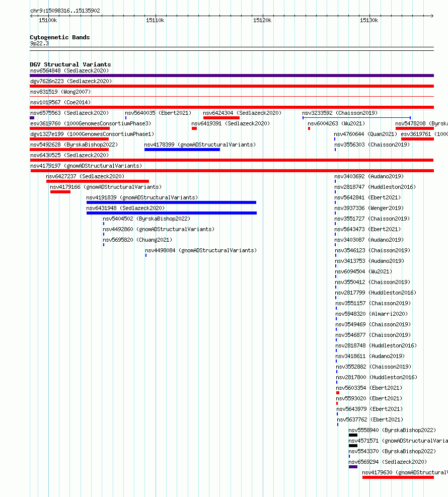Select the nsv4571571 gnomAD variant label
The height and width of the screenshot is (497, 448).
pos(398,441)
